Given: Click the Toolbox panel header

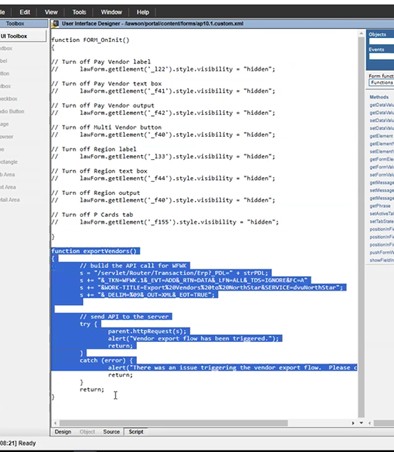Looking at the screenshot, I should pos(23,23).
